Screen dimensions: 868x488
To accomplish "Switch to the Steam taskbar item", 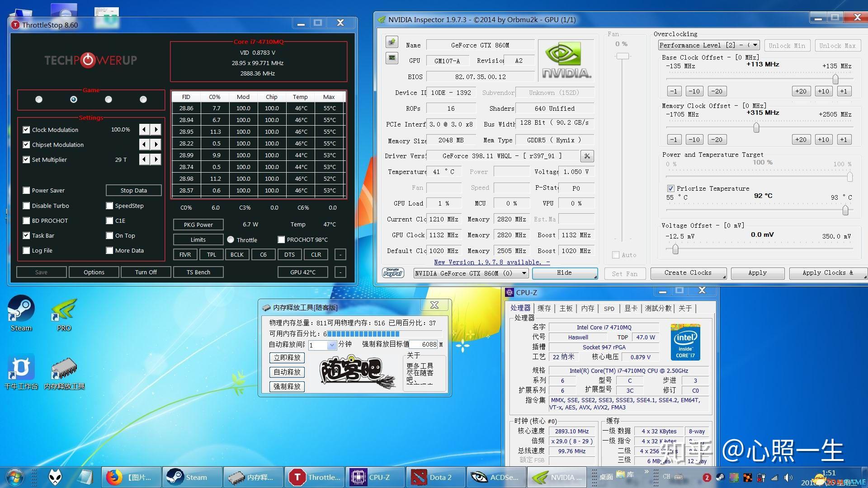I will pos(192,477).
